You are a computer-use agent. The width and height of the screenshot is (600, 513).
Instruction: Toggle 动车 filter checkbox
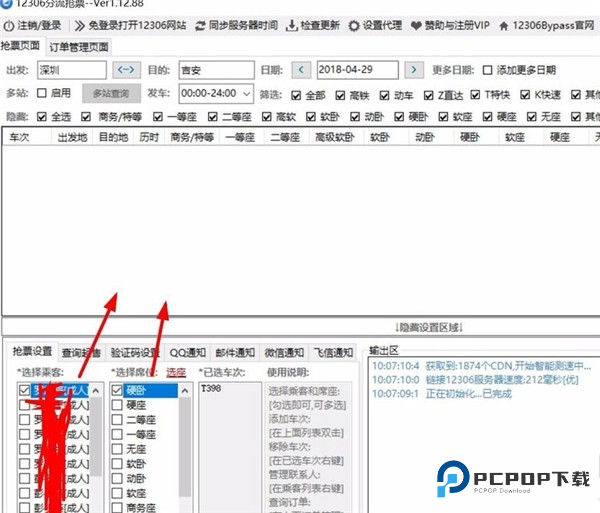pyautogui.click(x=385, y=95)
